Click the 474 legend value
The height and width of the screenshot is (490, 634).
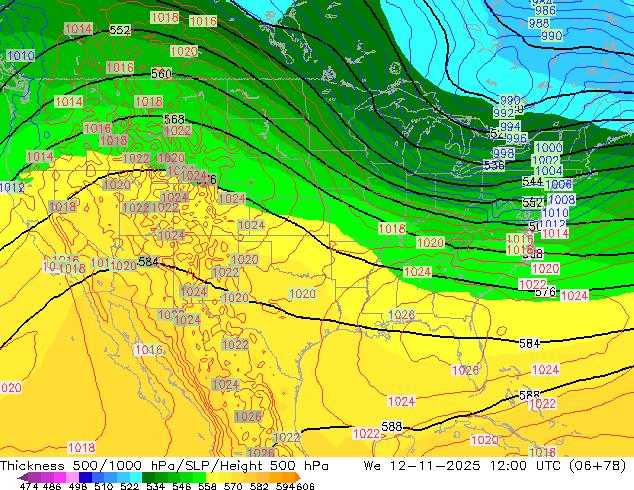29,486
